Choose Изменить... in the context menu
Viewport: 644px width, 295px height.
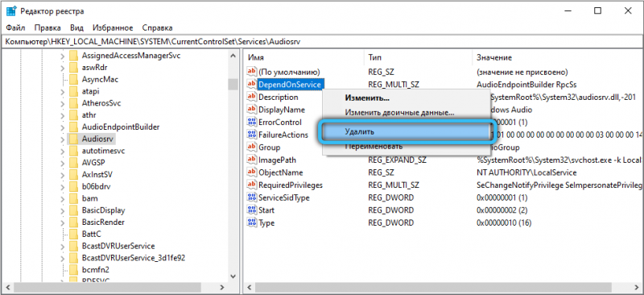pyautogui.click(x=406, y=98)
